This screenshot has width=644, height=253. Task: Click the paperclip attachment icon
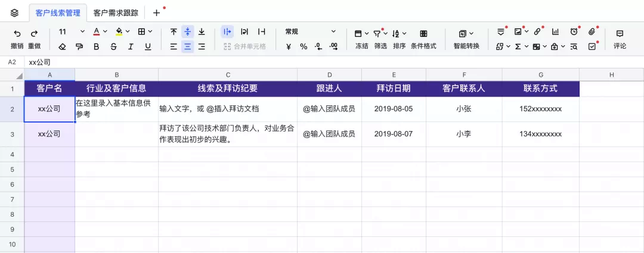point(592,32)
